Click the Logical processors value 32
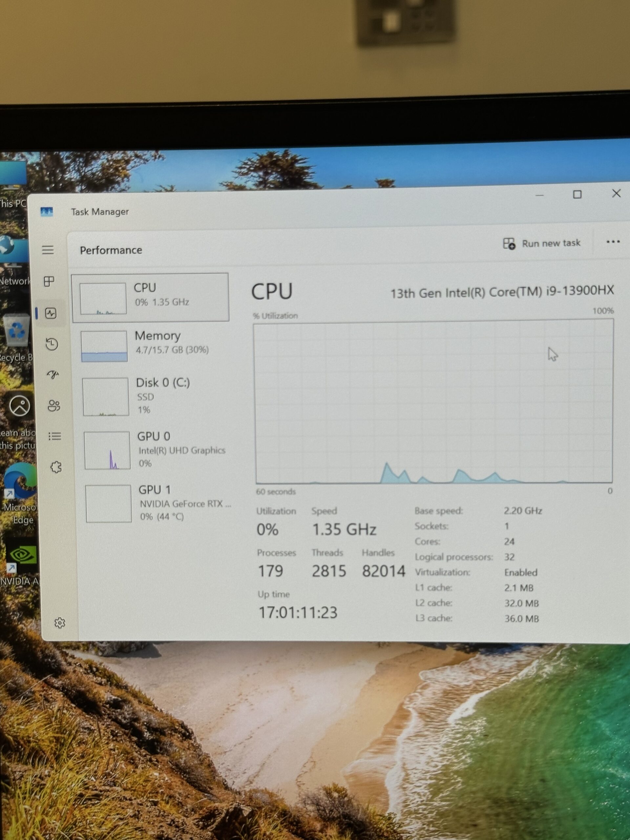 pyautogui.click(x=509, y=557)
